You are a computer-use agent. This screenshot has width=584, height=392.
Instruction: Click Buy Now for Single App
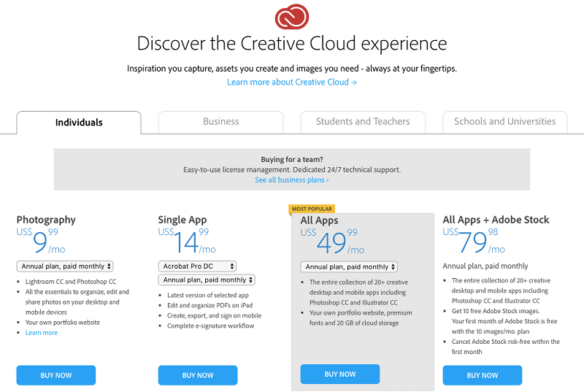(198, 375)
